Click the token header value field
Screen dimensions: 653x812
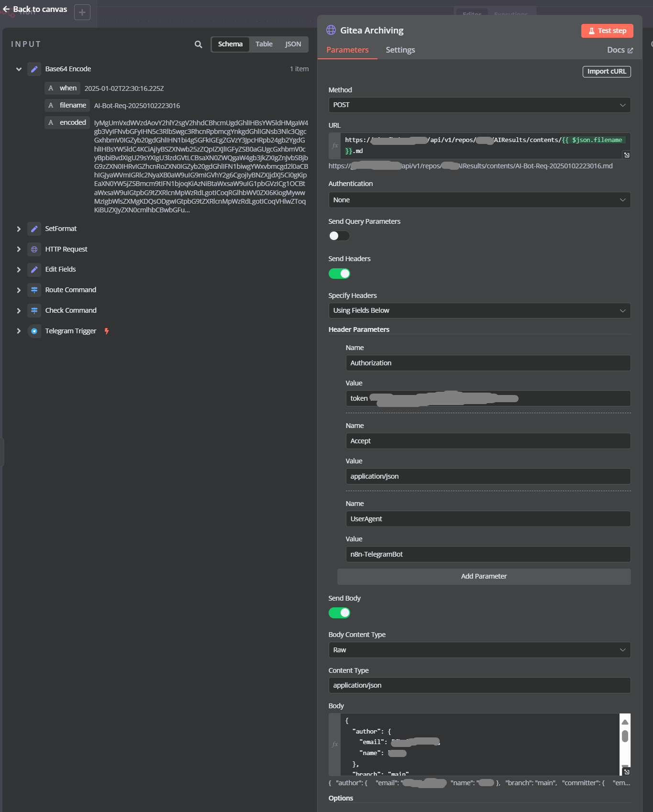tap(488, 398)
